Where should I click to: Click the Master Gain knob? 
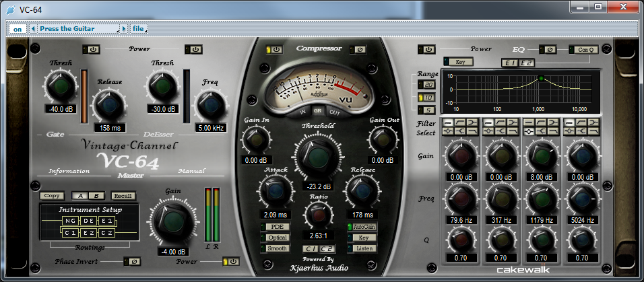tap(173, 221)
